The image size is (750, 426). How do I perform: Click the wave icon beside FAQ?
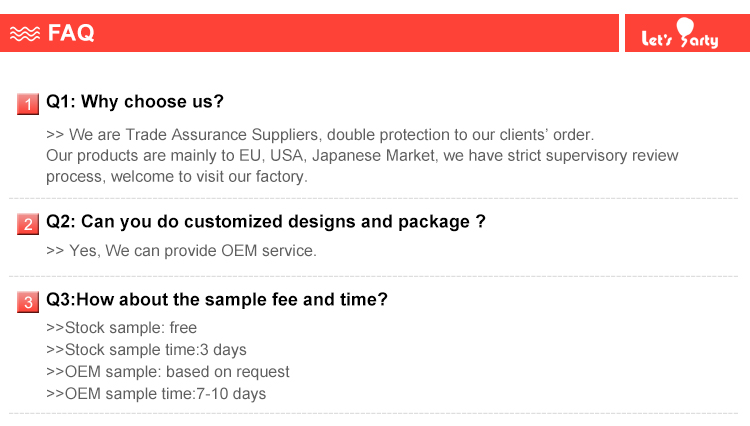coord(25,33)
